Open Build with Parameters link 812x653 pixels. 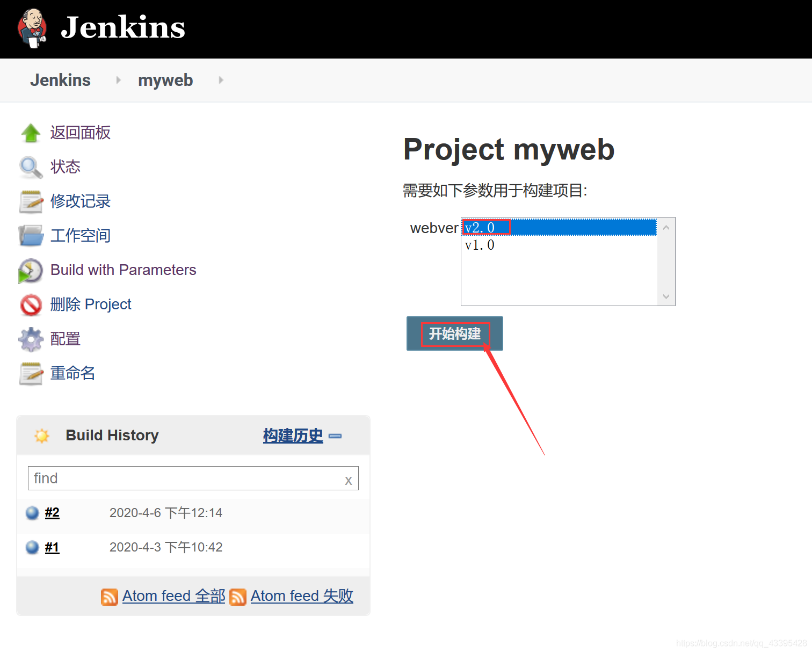click(x=124, y=270)
